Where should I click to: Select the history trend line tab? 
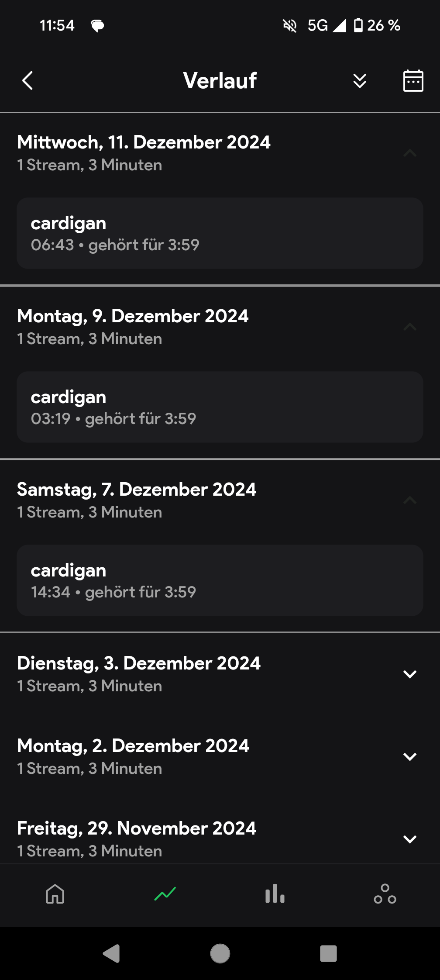(165, 894)
